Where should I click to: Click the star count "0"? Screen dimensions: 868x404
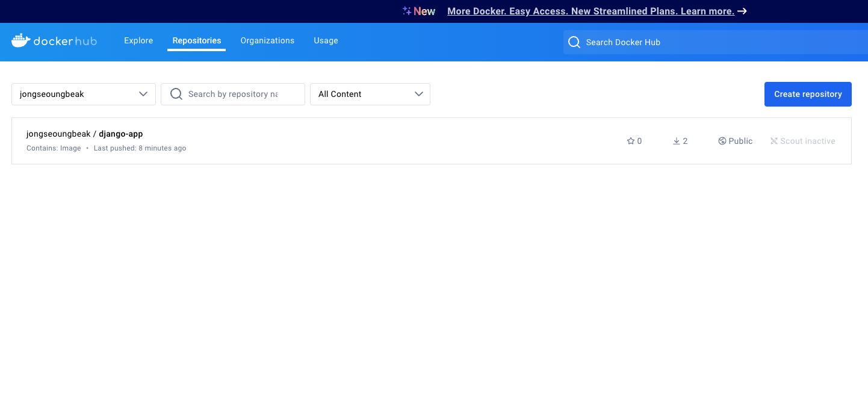tap(639, 141)
